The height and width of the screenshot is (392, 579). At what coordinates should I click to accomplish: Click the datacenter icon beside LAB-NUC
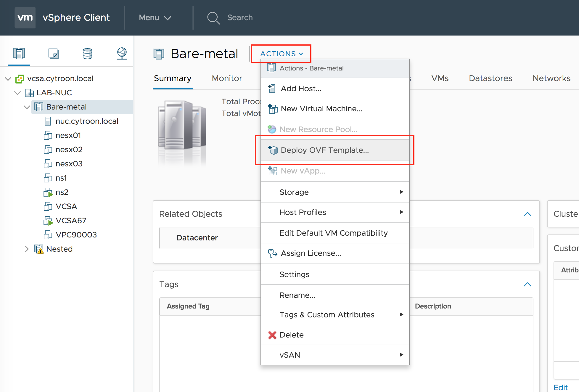29,93
